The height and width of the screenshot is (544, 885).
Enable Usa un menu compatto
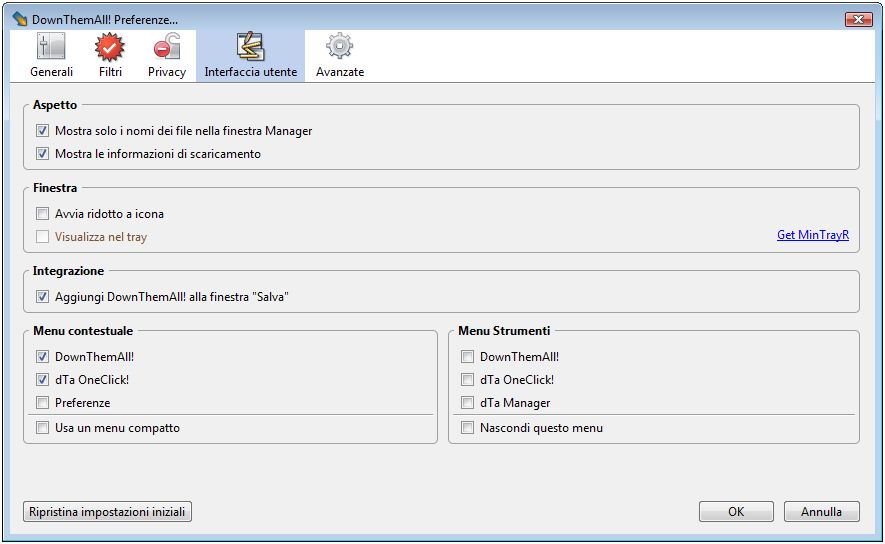click(42, 428)
